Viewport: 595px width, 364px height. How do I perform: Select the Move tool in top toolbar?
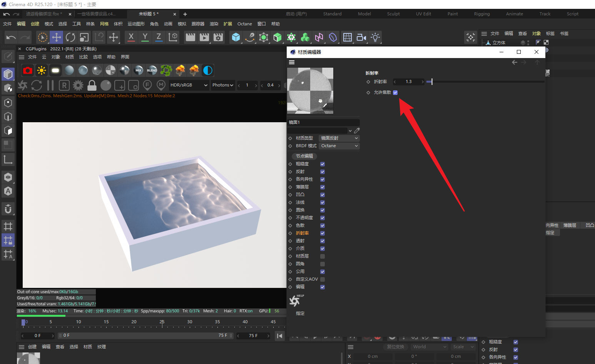pos(57,37)
